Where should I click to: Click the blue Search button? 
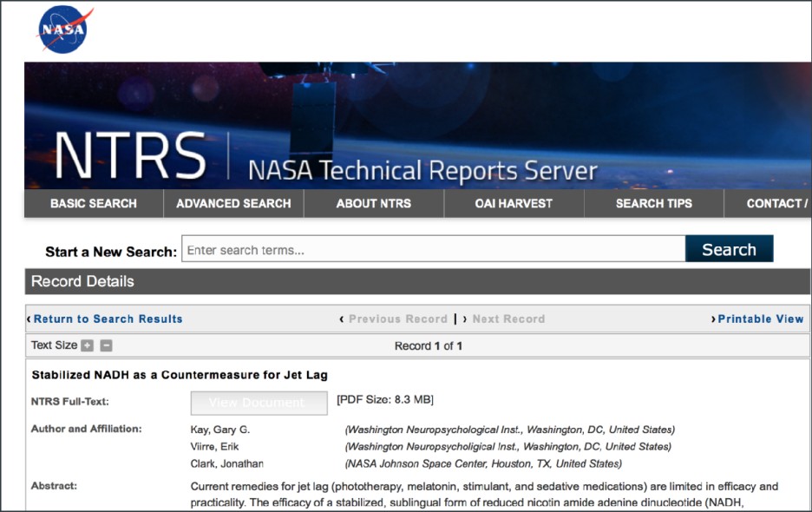(x=729, y=249)
